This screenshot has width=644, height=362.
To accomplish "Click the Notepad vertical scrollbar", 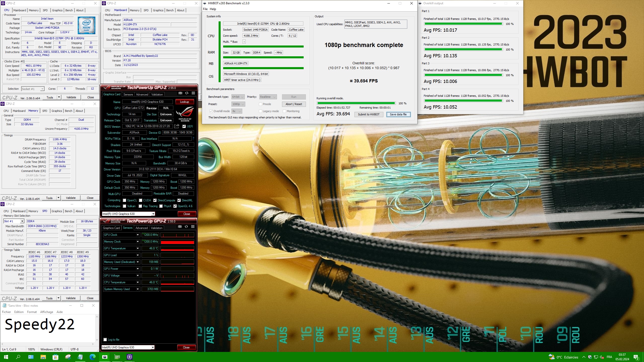I will 97,329.
